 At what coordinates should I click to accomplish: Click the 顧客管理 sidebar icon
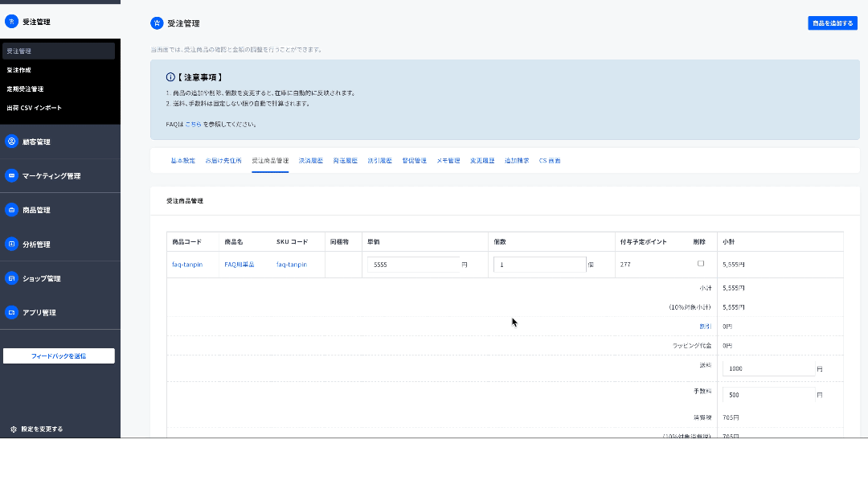[x=11, y=142]
